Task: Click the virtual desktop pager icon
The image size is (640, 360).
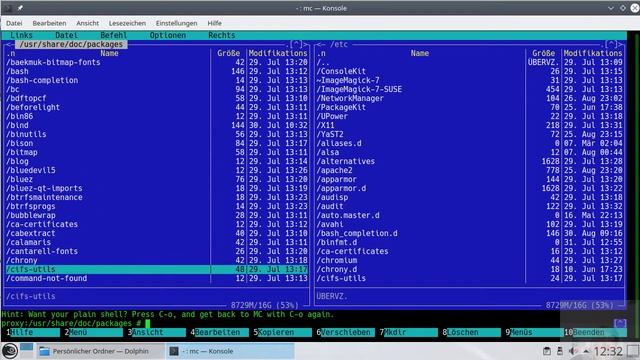Action: [x=27, y=351]
